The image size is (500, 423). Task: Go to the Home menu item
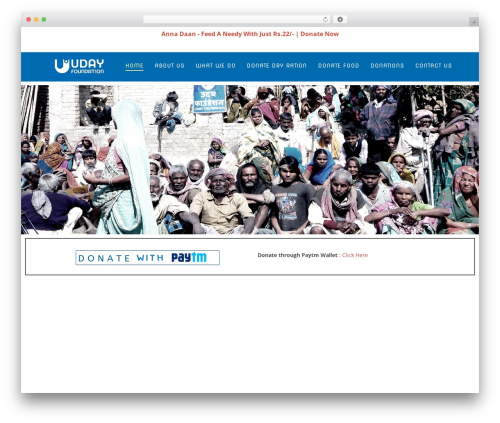(134, 66)
